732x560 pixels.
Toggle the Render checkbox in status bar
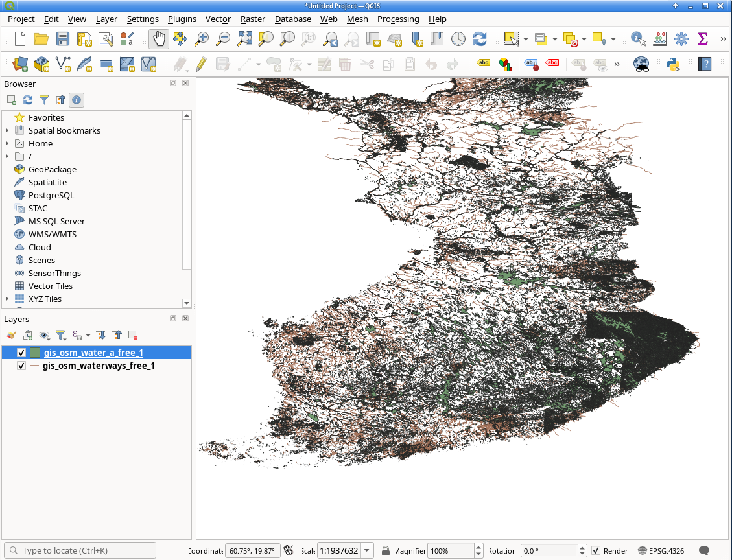[596, 551]
